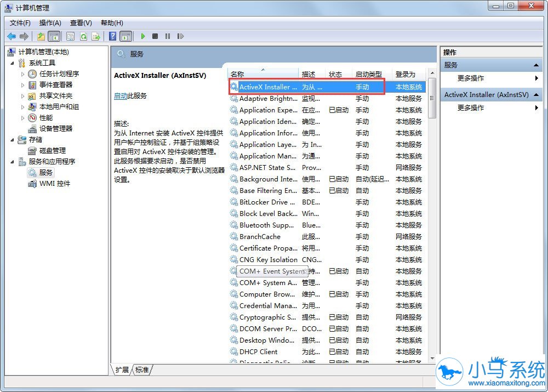
Task: Click the services list scrollbar up arrow
Action: pos(432,73)
